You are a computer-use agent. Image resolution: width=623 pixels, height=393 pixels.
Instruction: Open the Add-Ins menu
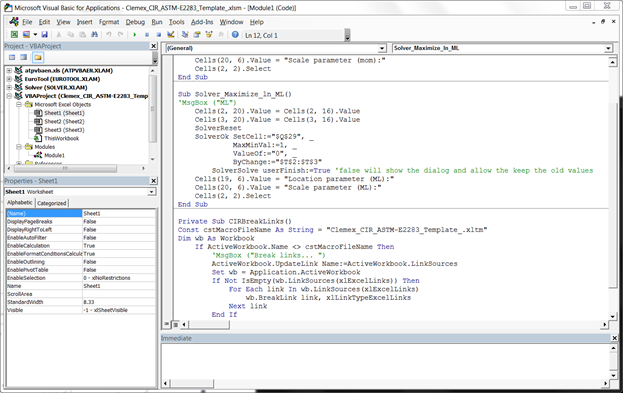pos(202,22)
